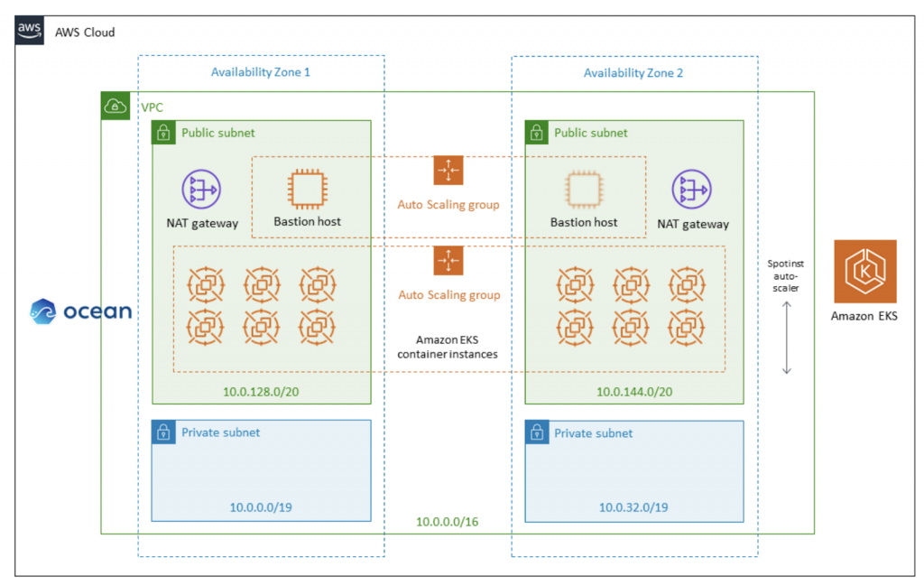Click the CIDR '10.0.128.0/20'
This screenshot has height=585, width=924.
(261, 392)
